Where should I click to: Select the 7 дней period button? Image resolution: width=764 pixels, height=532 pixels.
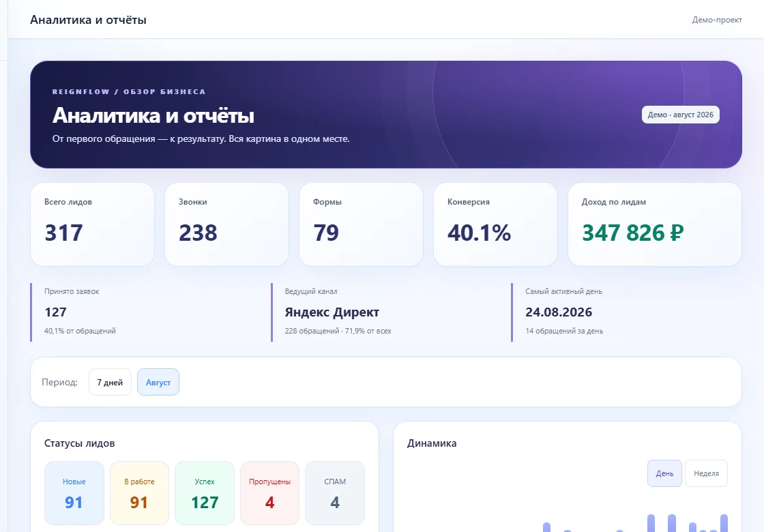tap(110, 382)
